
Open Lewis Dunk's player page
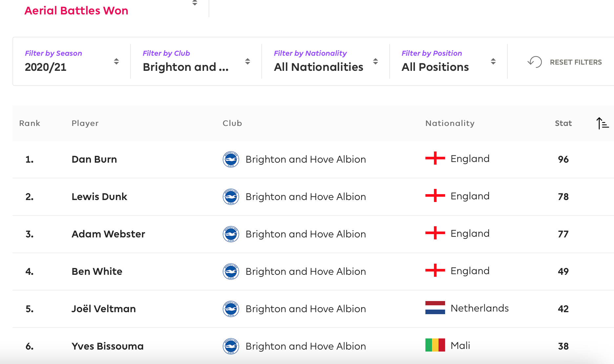click(99, 197)
